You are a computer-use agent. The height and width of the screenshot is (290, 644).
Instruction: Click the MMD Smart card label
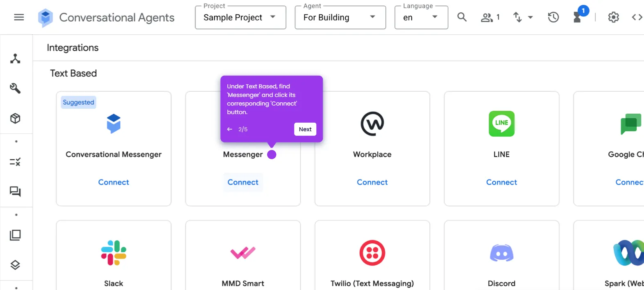[x=243, y=283]
